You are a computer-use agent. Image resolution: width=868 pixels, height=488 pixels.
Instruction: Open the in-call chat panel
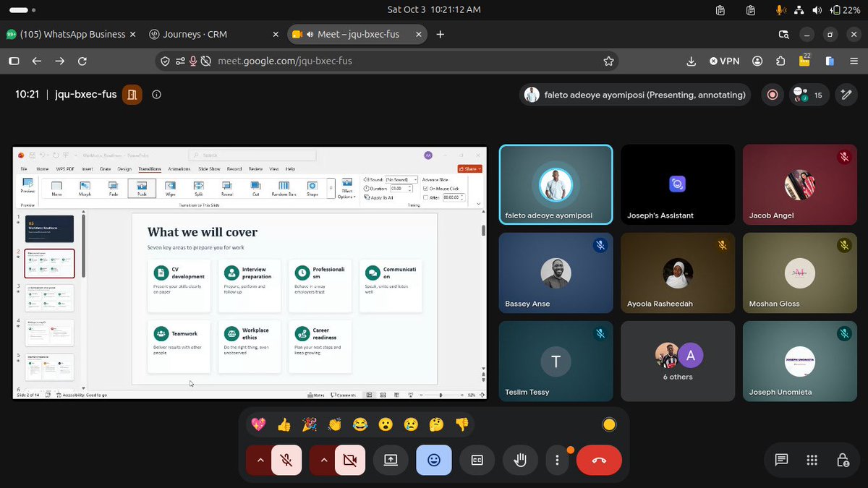[781, 460]
